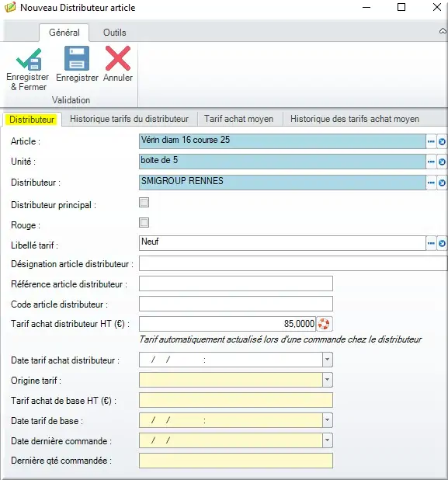This screenshot has height=480, width=448.
Task: Click the Enregistrer floppy disk icon
Action: coord(77,58)
